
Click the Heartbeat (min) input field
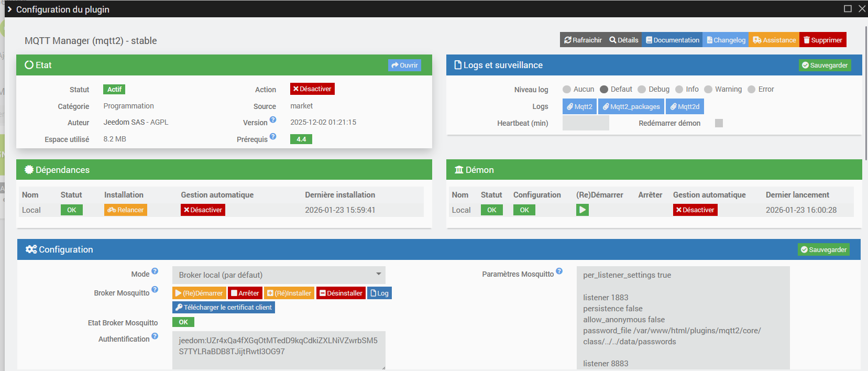586,123
